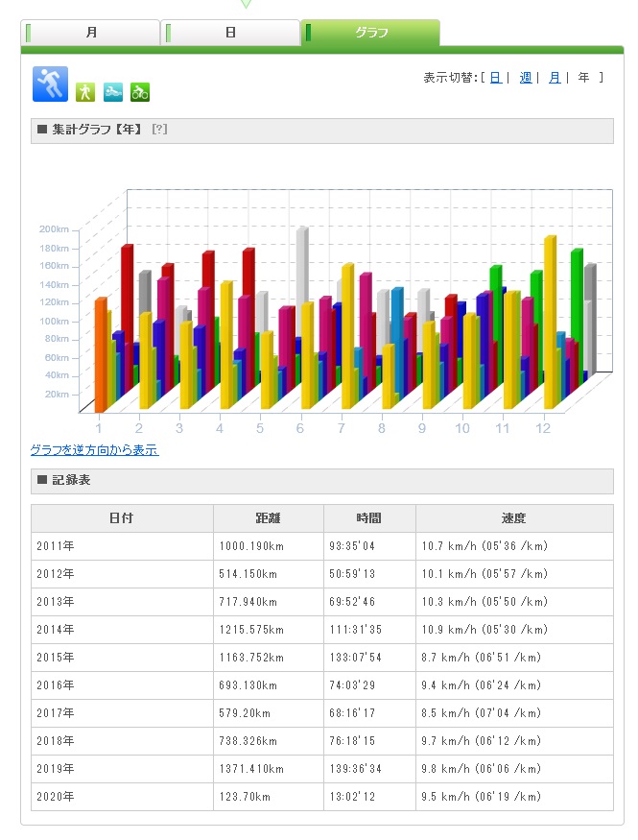The width and height of the screenshot is (638, 840).
Task: Click the orange bar in month 1
Action: tap(100, 356)
